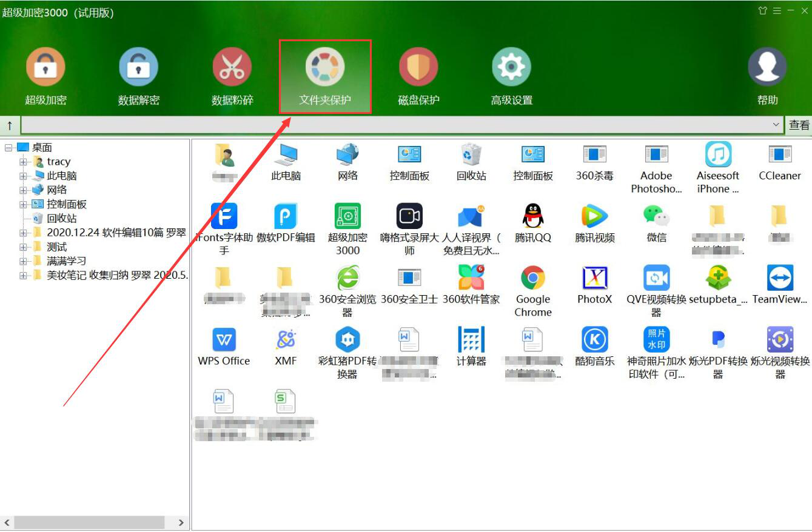The height and width of the screenshot is (532, 812).
Task: Open the 数据粉碎 scissors tool
Action: pos(232,76)
